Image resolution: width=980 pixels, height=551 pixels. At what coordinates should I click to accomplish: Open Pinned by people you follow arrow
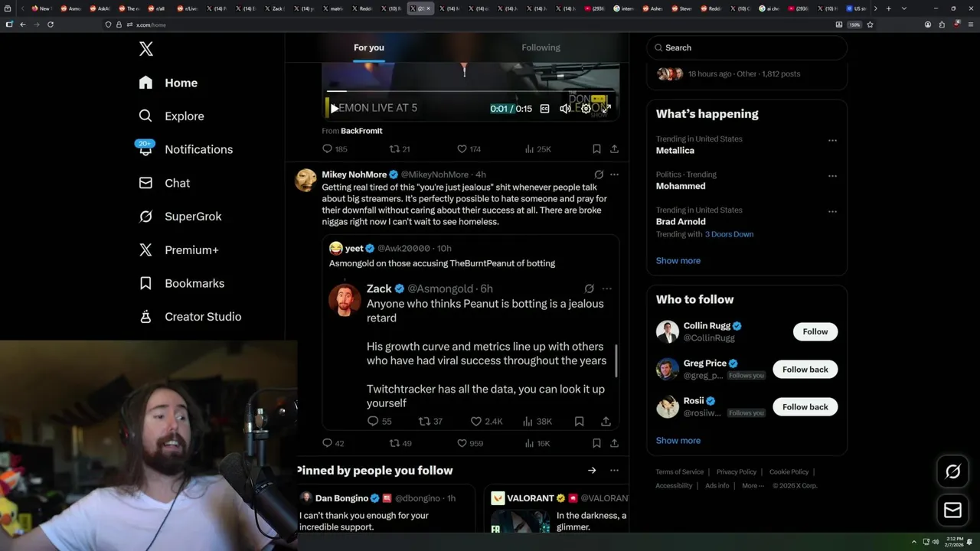(x=592, y=471)
